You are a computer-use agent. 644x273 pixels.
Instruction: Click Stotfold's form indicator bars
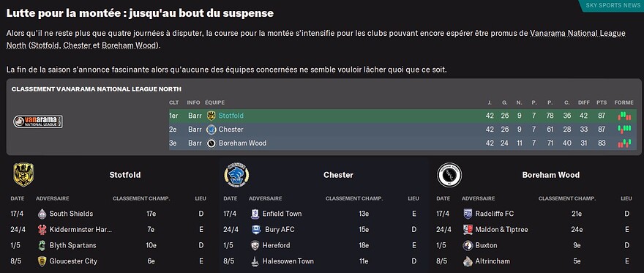tap(624, 116)
